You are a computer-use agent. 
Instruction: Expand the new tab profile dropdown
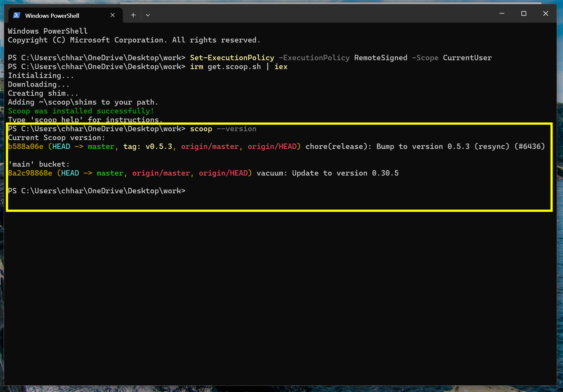(148, 15)
